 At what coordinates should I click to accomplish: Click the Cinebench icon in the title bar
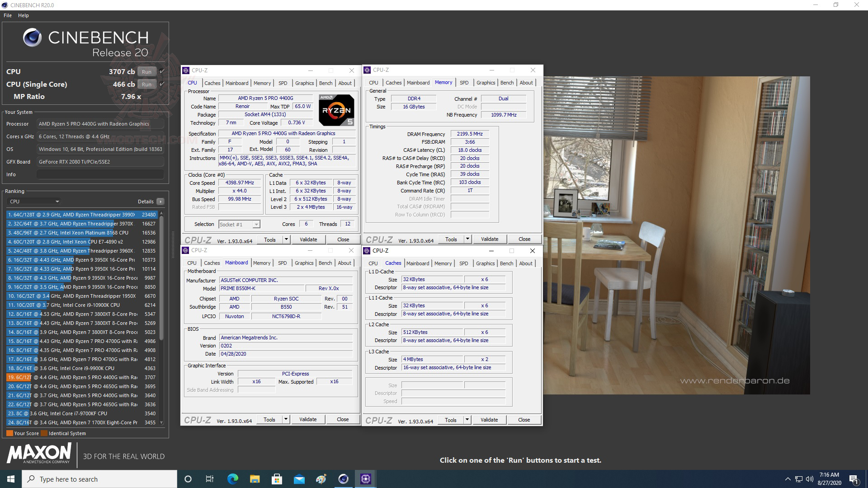[5, 5]
